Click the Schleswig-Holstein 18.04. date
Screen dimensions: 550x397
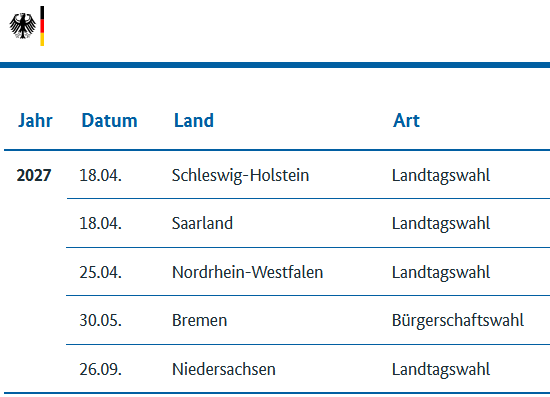click(100, 175)
